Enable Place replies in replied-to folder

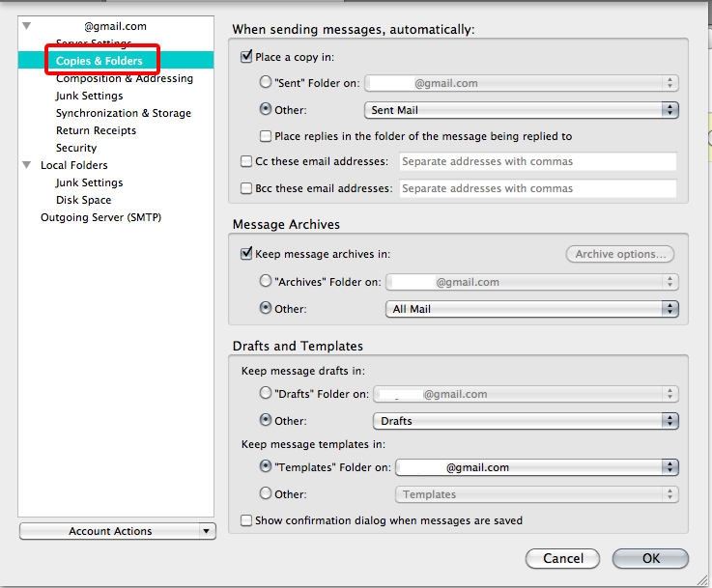[266, 137]
